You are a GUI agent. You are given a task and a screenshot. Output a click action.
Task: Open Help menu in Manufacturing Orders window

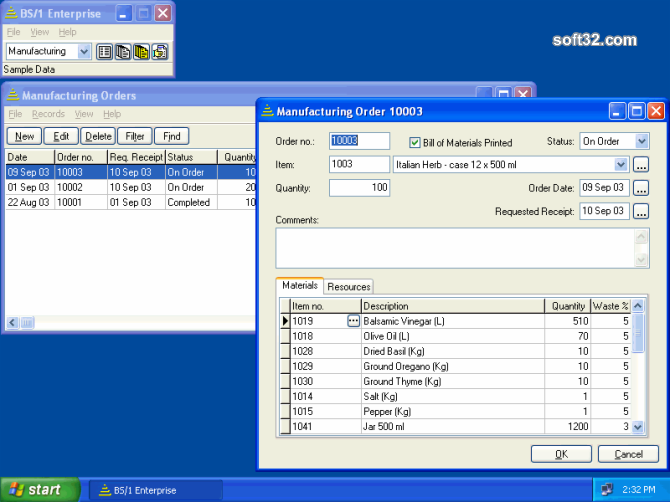[x=112, y=114]
